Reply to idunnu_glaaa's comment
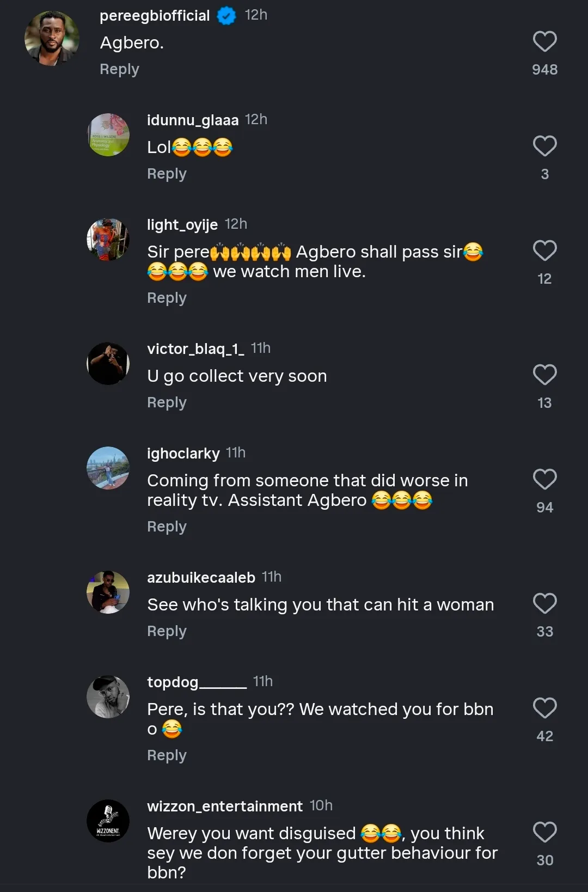 coord(167,174)
